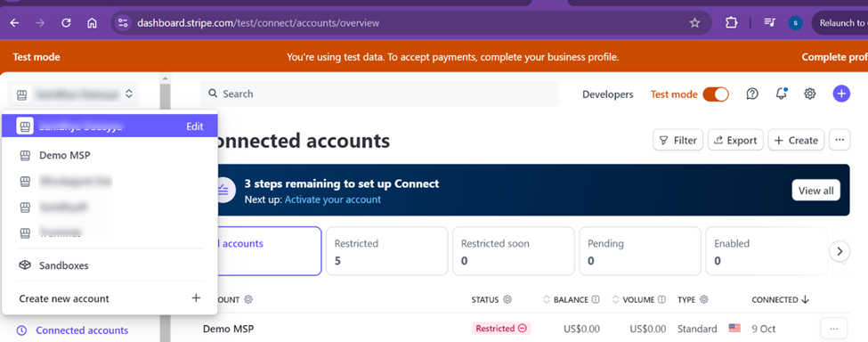The image size is (868, 342).
Task: Reload the page with browser refresh icon
Action: click(x=67, y=23)
